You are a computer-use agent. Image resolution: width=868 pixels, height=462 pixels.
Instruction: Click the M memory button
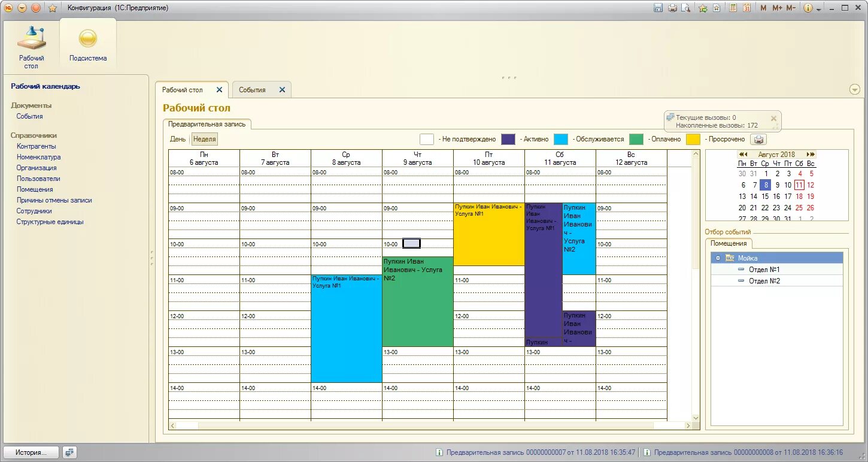click(763, 8)
